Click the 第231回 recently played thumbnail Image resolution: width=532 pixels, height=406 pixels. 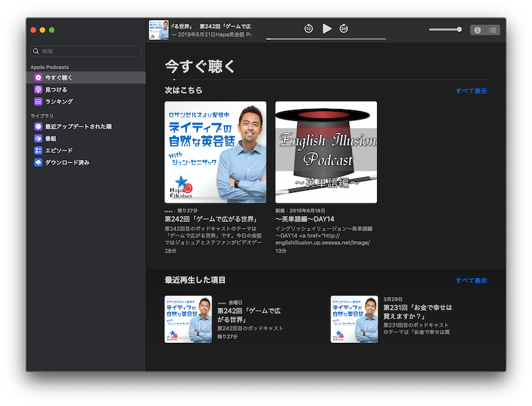(354, 319)
